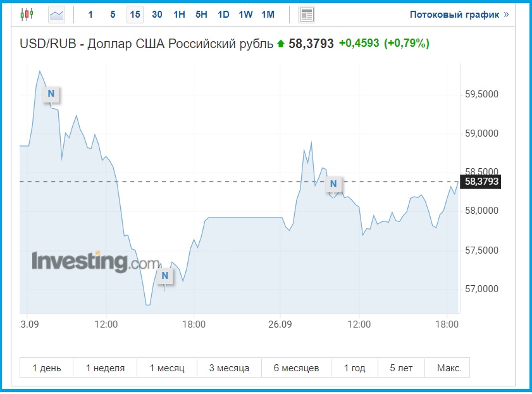Screen dimensions: 532x394
Task: Open the N news marker near the 59,5000 peak
Action: pyautogui.click(x=51, y=94)
